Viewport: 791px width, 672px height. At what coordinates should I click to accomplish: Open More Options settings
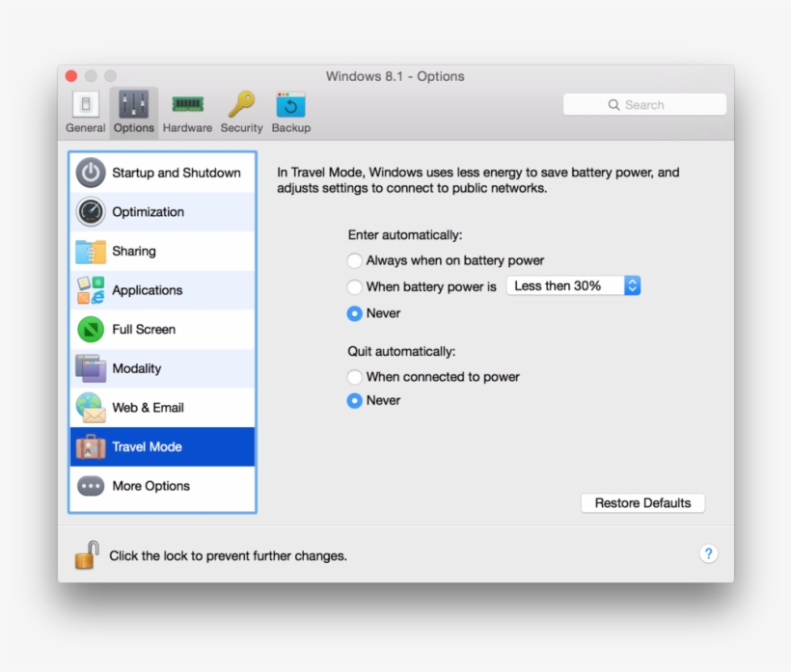(162, 486)
